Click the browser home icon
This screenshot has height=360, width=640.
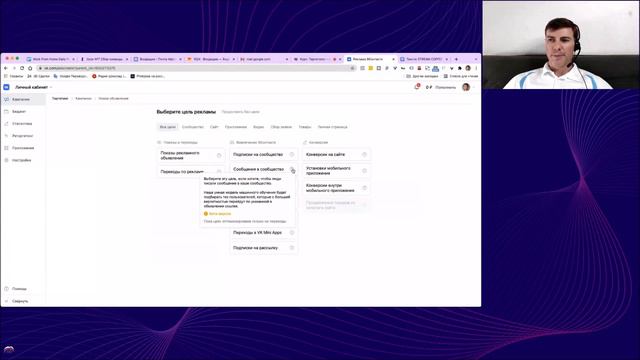coord(30,68)
